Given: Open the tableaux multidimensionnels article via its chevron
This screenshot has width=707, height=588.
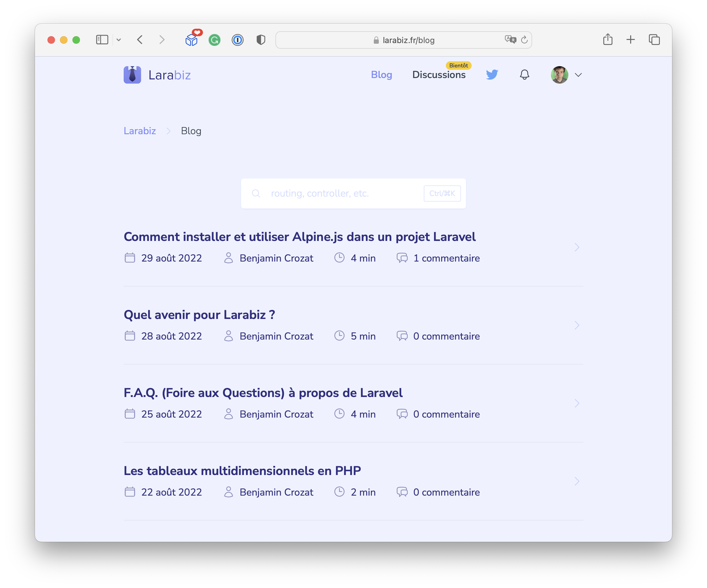Looking at the screenshot, I should pos(577,481).
